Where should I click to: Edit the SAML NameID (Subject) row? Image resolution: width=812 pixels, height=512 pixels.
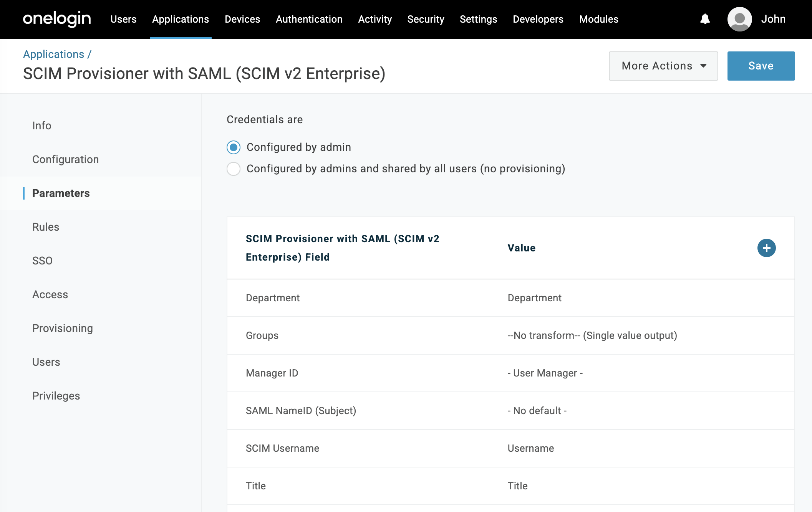(x=510, y=411)
